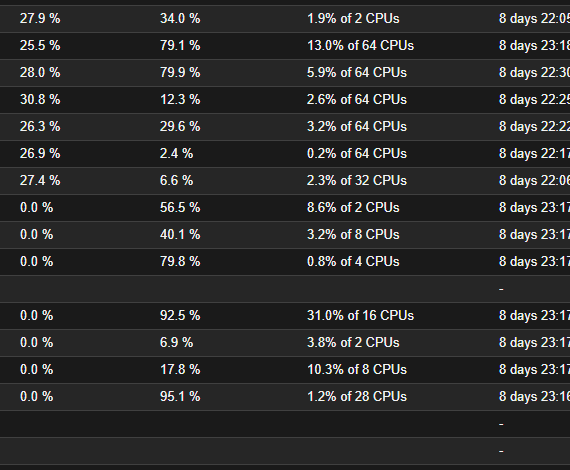Click the 92.5 % memory usage value

pyautogui.click(x=180, y=316)
